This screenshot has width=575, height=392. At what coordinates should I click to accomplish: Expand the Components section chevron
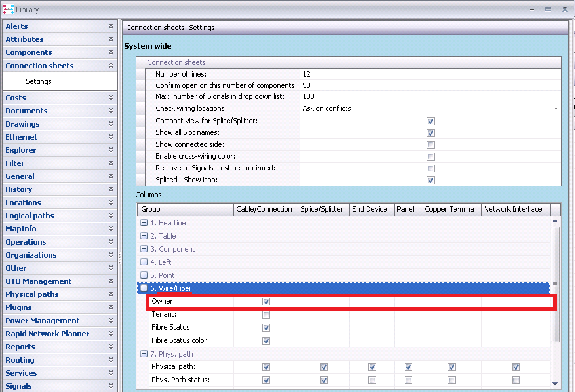111,52
